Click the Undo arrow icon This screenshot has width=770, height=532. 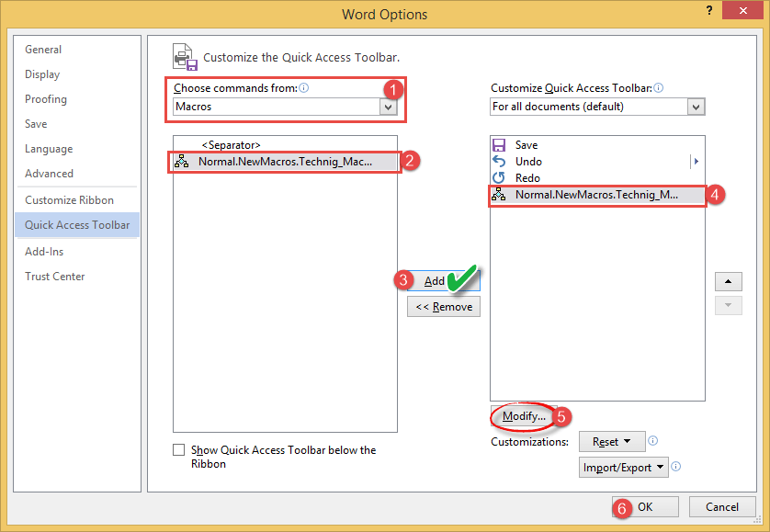[x=499, y=161]
